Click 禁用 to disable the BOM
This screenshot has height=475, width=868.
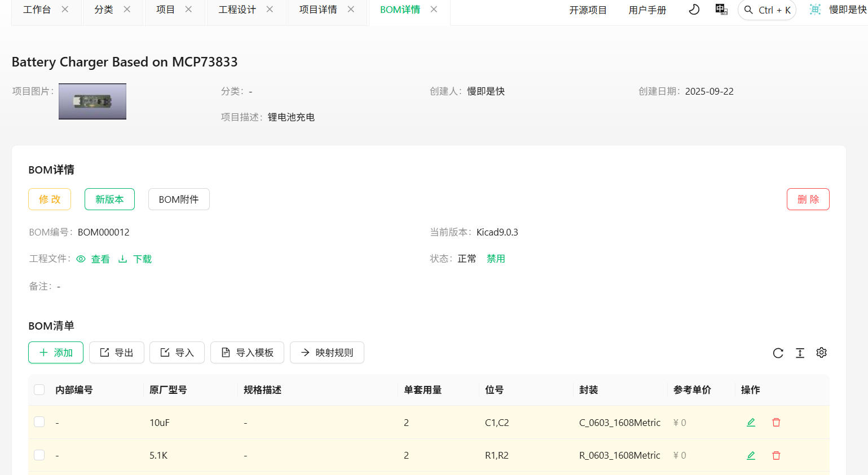pos(496,259)
